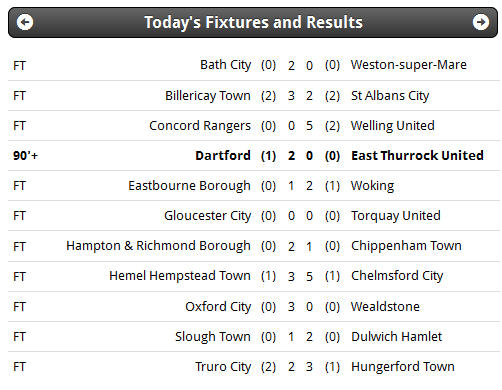The image size is (502, 390).
Task: Click the Today's Fixtures and Results header
Action: click(x=253, y=23)
